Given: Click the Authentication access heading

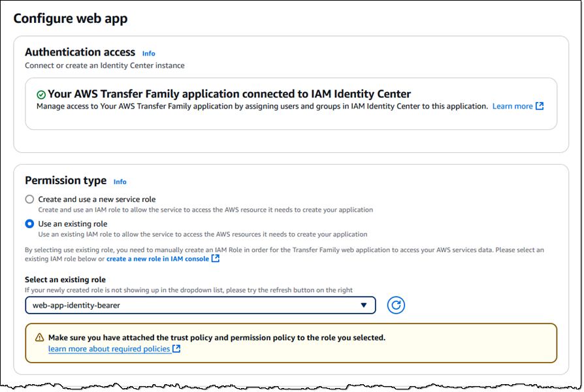Looking at the screenshot, I should pos(80,52).
